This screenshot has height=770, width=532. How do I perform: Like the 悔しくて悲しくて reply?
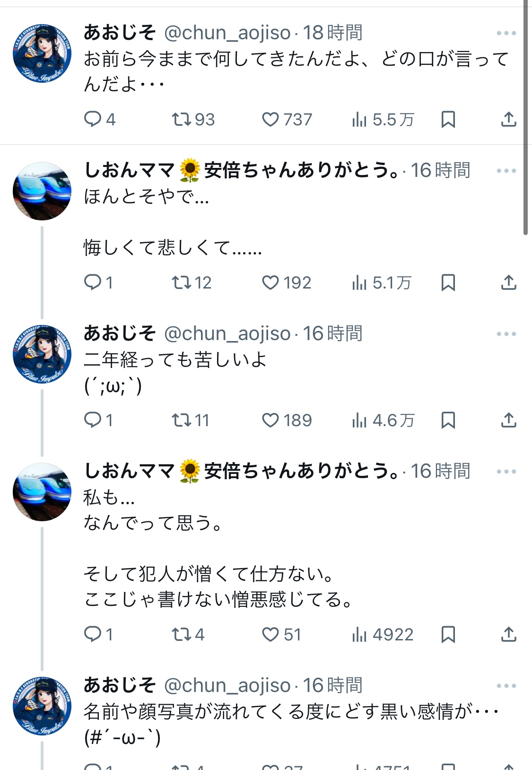[270, 282]
